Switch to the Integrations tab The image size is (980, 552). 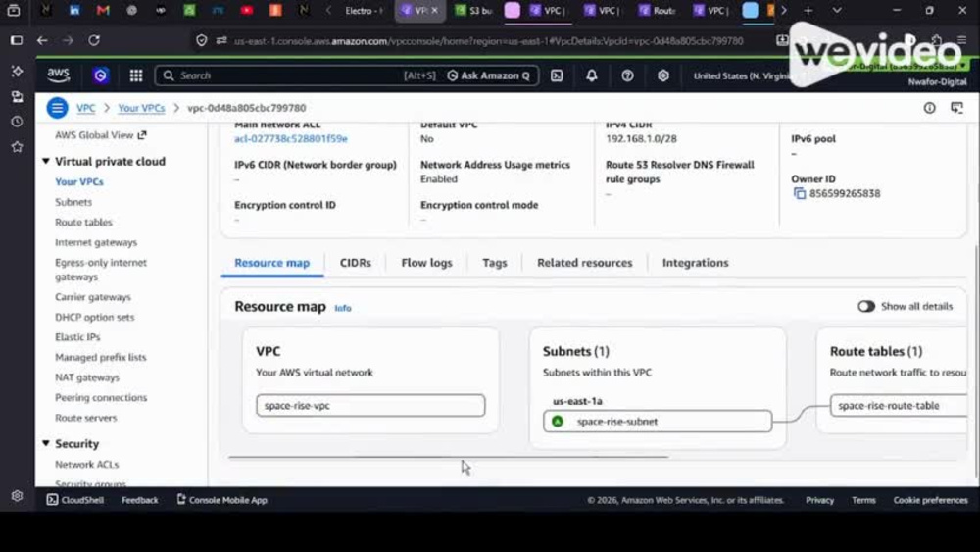click(696, 263)
